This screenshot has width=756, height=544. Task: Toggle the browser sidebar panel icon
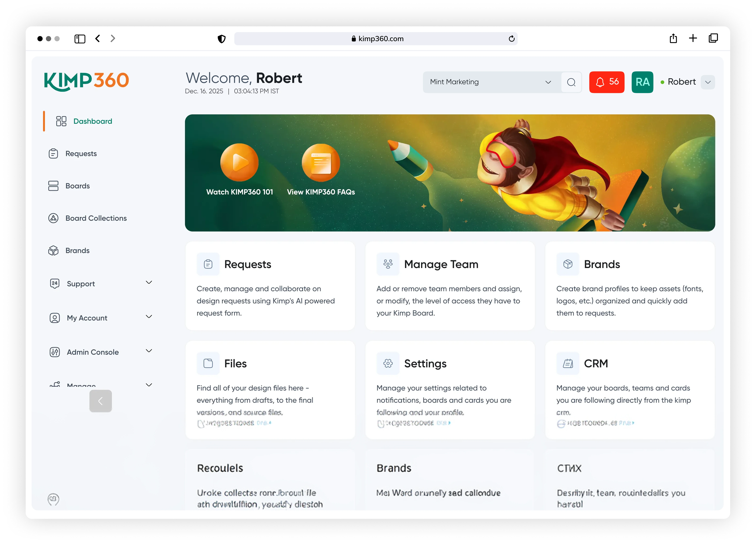(x=80, y=39)
